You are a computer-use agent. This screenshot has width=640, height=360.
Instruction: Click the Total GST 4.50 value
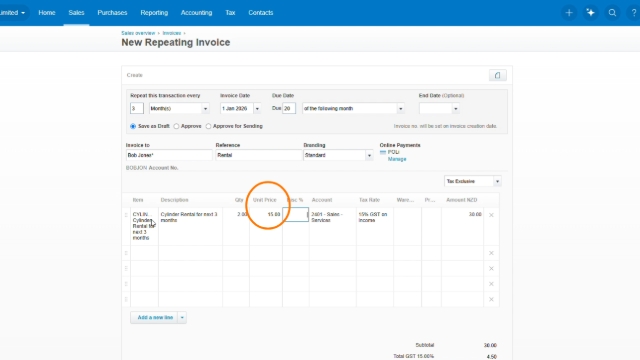(x=491, y=357)
